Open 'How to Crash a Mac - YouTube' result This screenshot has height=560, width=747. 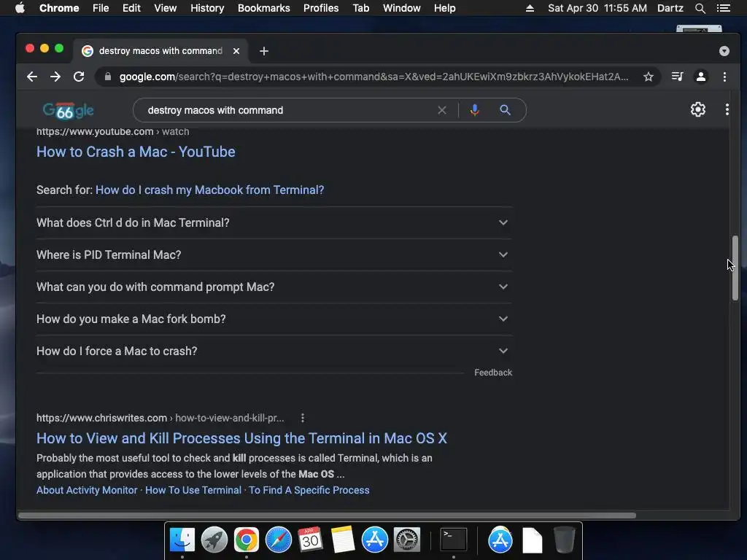pyautogui.click(x=136, y=152)
